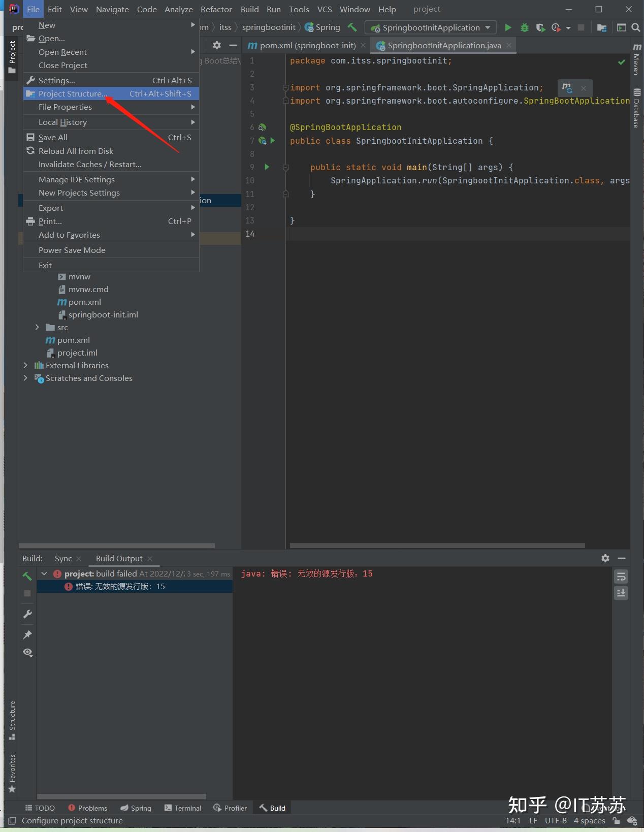The image size is (644, 832).
Task: Click the green Run button in toolbar
Action: (507, 27)
